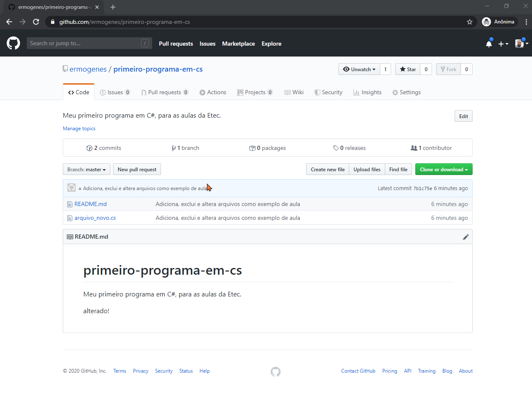Edit README.md with the pencil icon
The image size is (532, 412).
(x=465, y=237)
